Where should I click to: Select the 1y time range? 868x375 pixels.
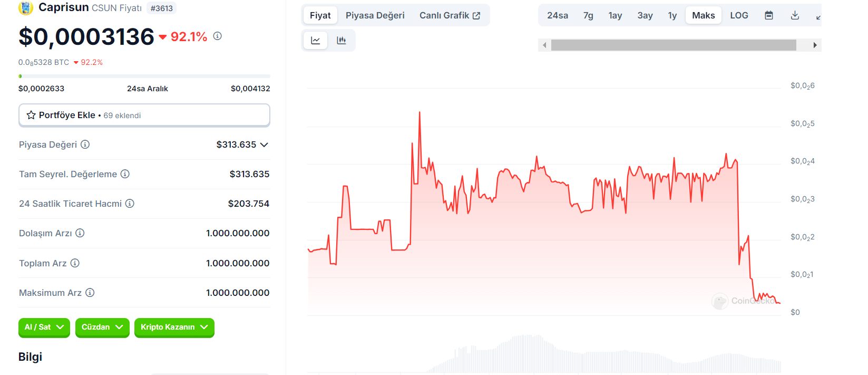pyautogui.click(x=672, y=15)
